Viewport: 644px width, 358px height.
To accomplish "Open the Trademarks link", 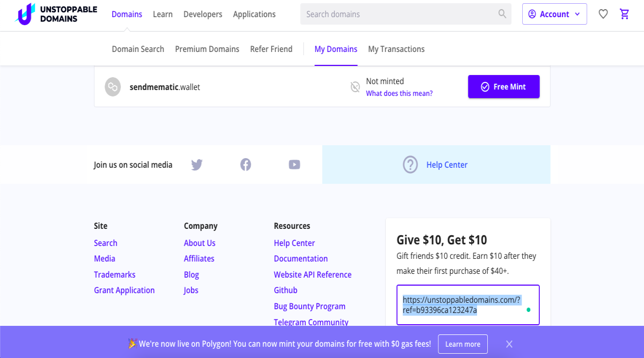I will pyautogui.click(x=115, y=274).
